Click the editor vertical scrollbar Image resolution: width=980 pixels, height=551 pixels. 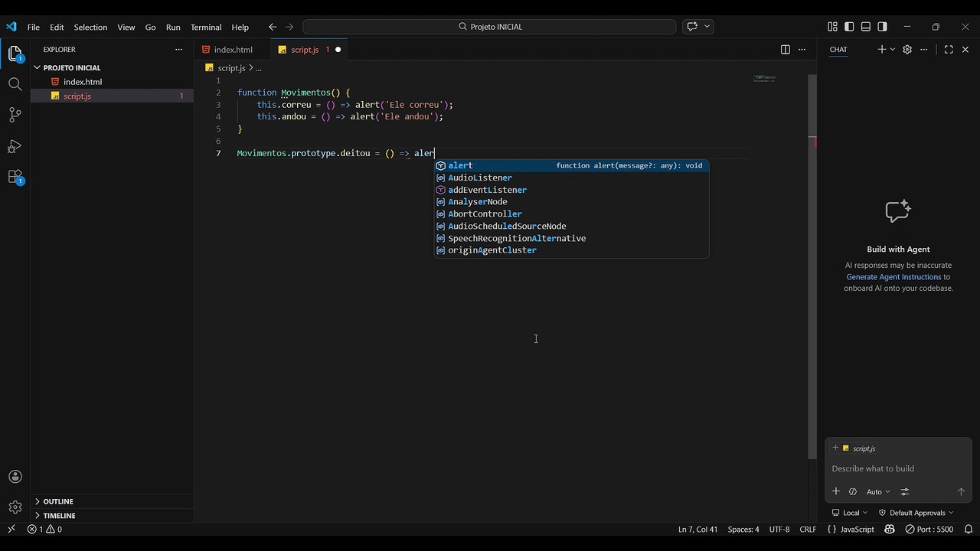(x=812, y=268)
